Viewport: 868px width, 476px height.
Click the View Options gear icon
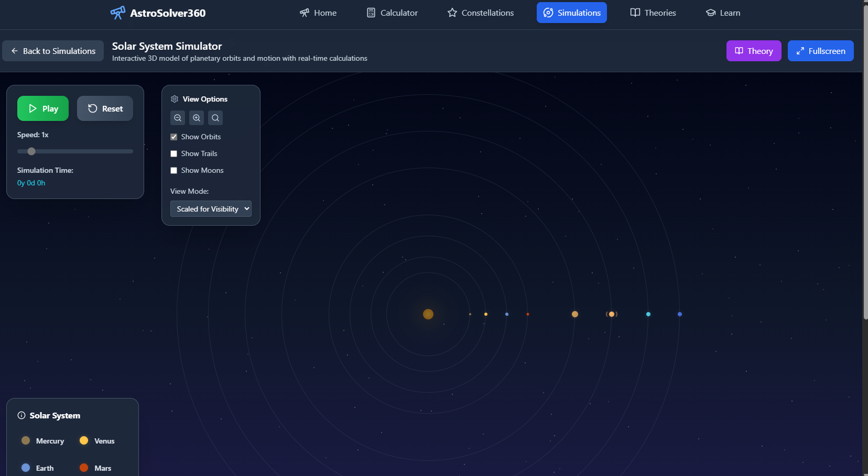click(x=175, y=99)
